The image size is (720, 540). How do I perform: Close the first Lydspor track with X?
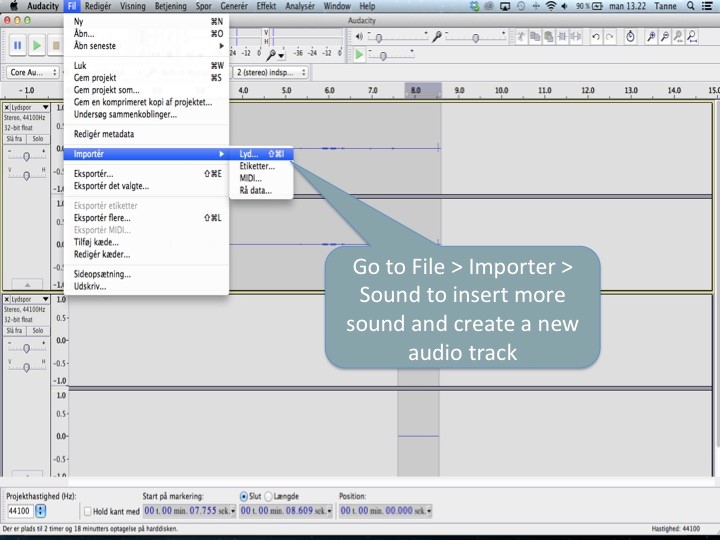coord(7,107)
